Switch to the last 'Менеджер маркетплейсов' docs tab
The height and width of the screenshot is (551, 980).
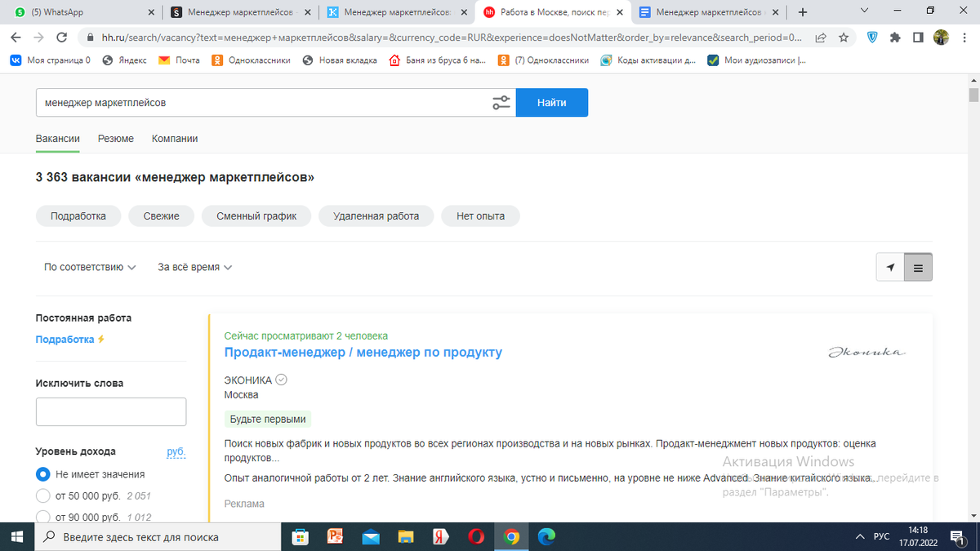point(707,12)
